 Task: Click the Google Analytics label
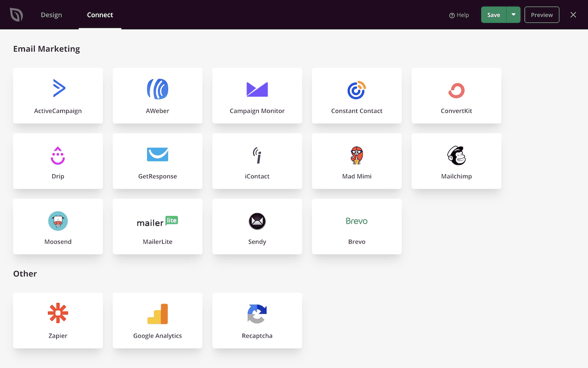[158, 336]
